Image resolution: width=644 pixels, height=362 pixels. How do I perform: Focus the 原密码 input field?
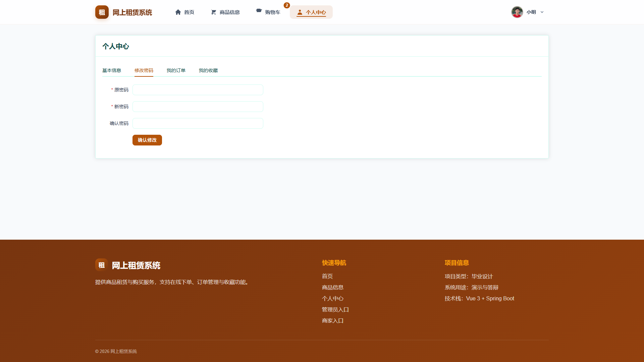pyautogui.click(x=198, y=90)
